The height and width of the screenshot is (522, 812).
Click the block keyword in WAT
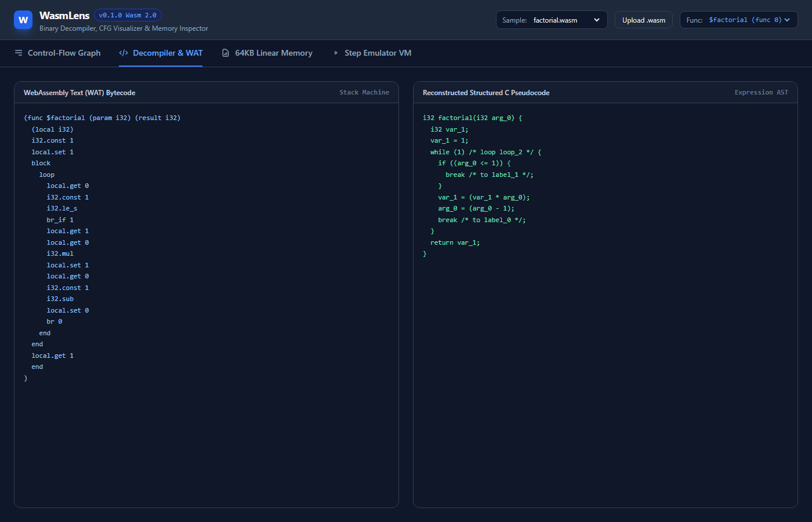pos(41,163)
